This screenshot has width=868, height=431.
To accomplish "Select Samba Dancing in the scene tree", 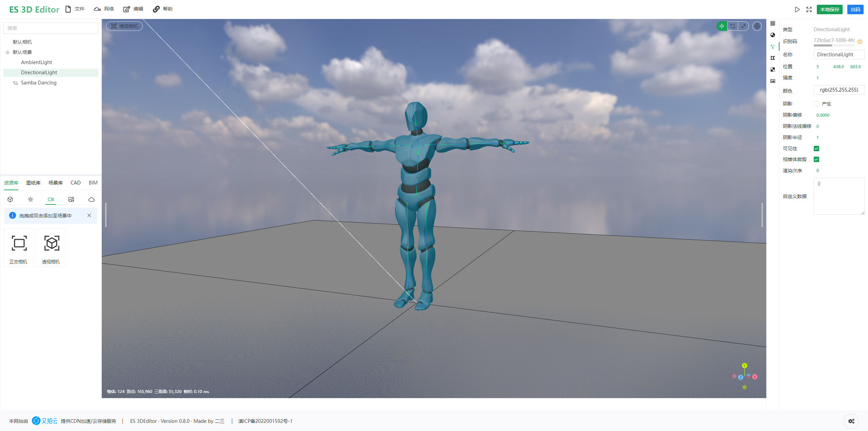I will [x=39, y=83].
